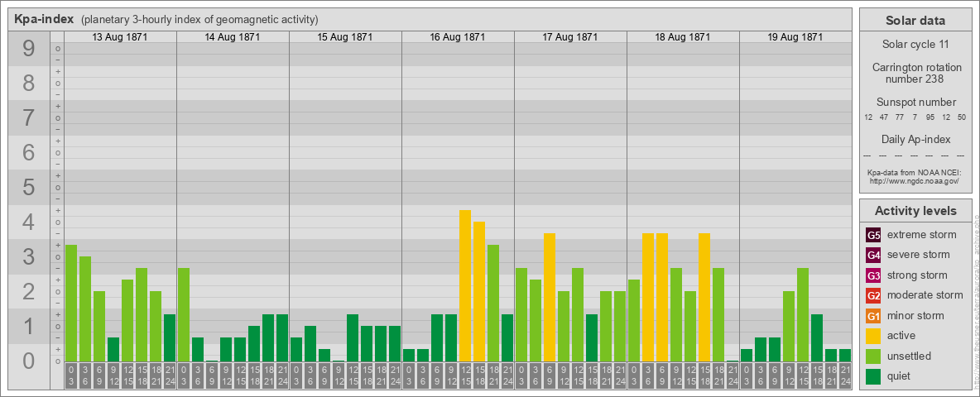Click the sunspot value 50
The width and height of the screenshot is (980, 397).
[961, 117]
